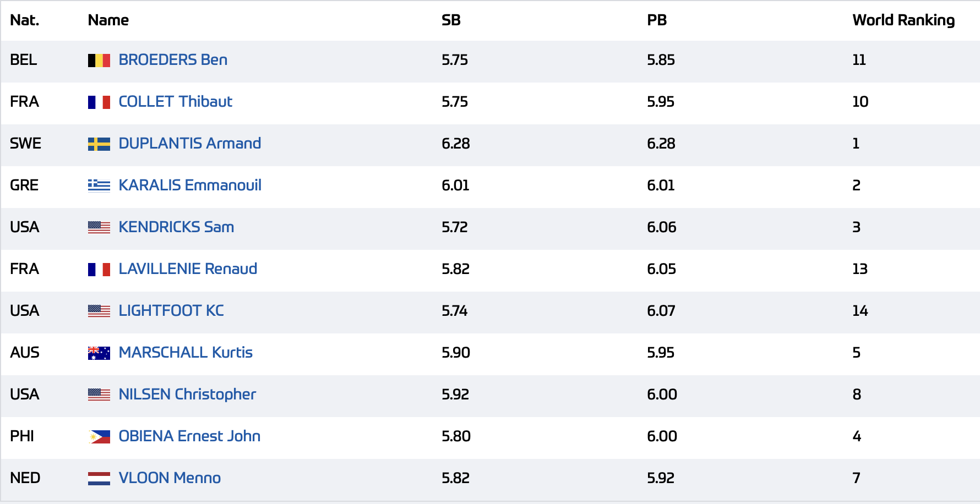Open the COLLET Thibaut profile link
The height and width of the screenshot is (504, 980).
(x=175, y=102)
